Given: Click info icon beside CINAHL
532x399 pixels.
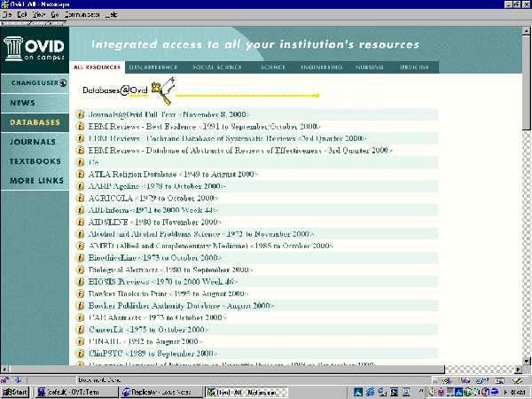Looking at the screenshot, I should pos(80,341).
